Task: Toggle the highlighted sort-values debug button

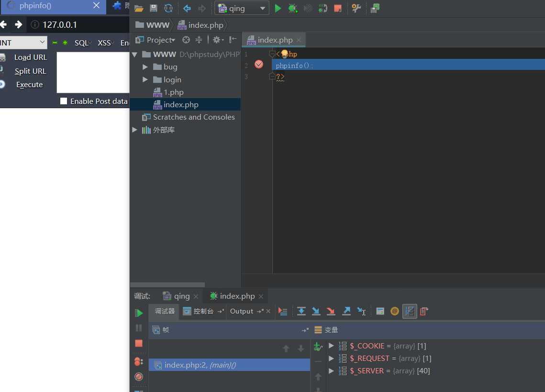Action: (410, 311)
